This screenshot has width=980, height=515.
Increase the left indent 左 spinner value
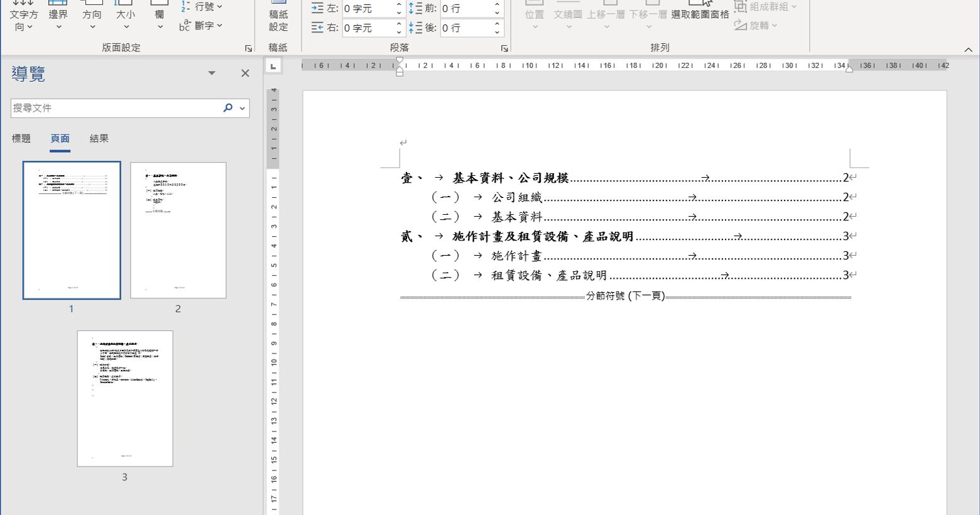pos(399,5)
